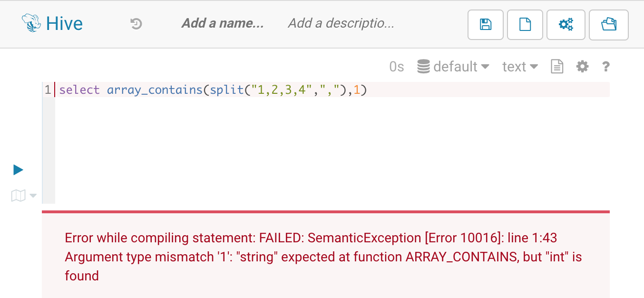Click line number 1 in the gutter

click(x=48, y=89)
